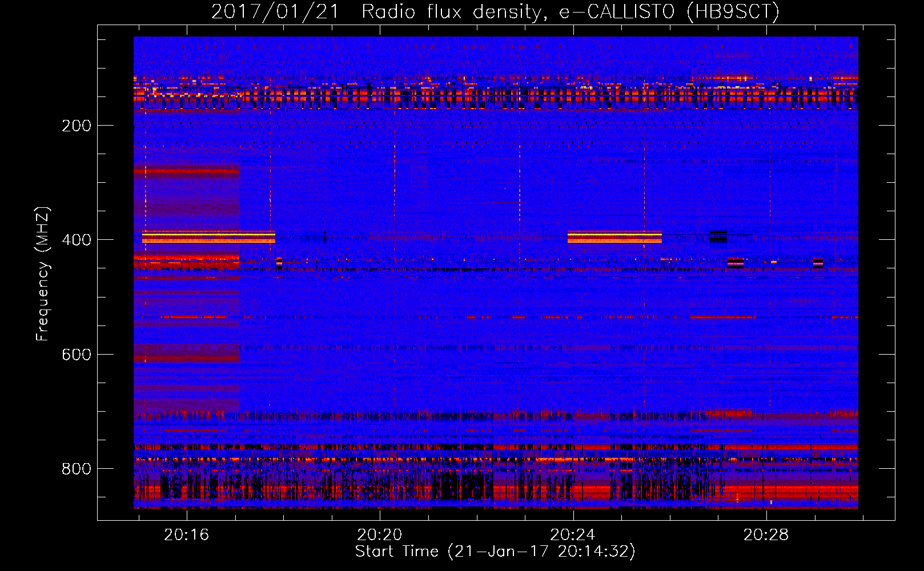
Task: Click the "Start Time (21-Jan-17 20:14:32)" label
Action: point(495,552)
